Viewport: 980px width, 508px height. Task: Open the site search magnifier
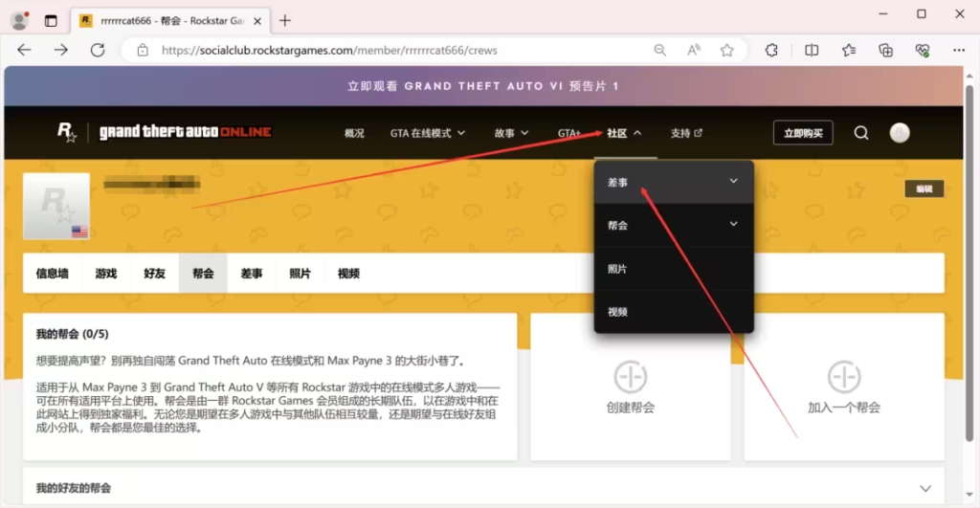click(x=861, y=132)
